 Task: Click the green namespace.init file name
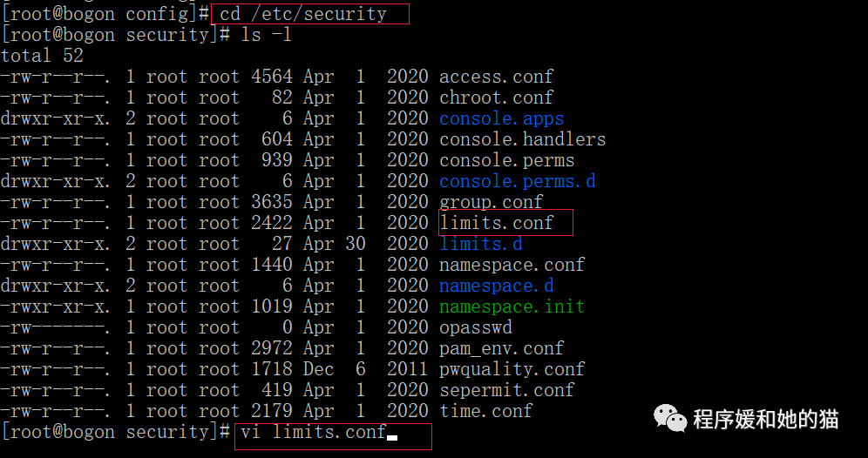[x=512, y=306]
